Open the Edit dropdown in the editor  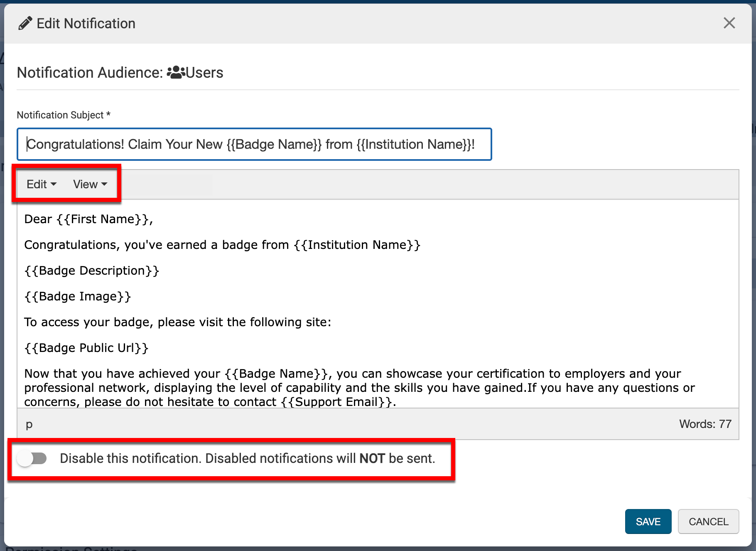[41, 184]
